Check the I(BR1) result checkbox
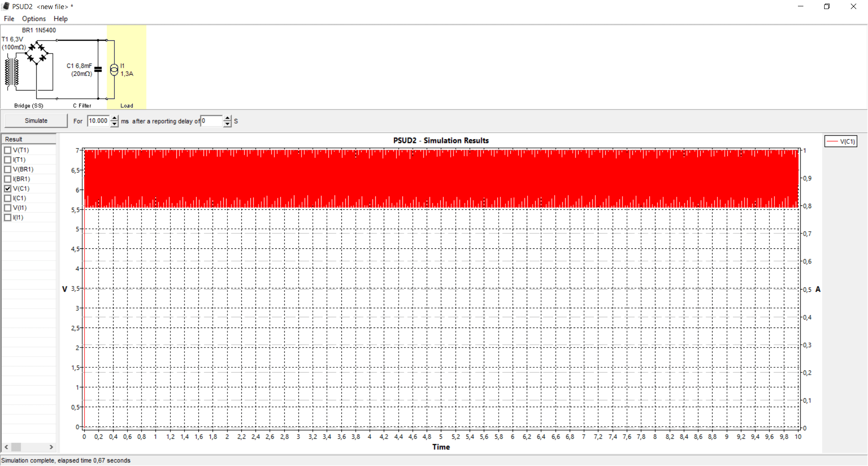The height and width of the screenshot is (466, 868). pyautogui.click(x=8, y=179)
